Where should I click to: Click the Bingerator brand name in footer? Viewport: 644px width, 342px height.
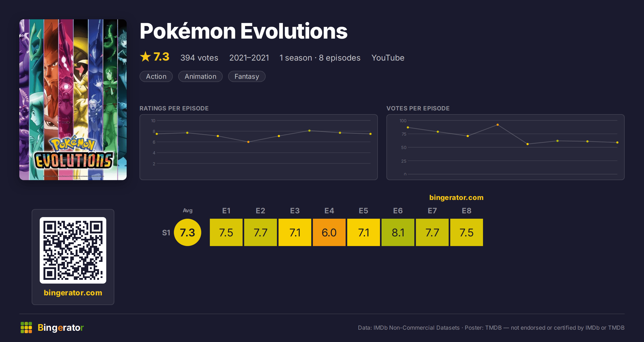[x=61, y=328]
